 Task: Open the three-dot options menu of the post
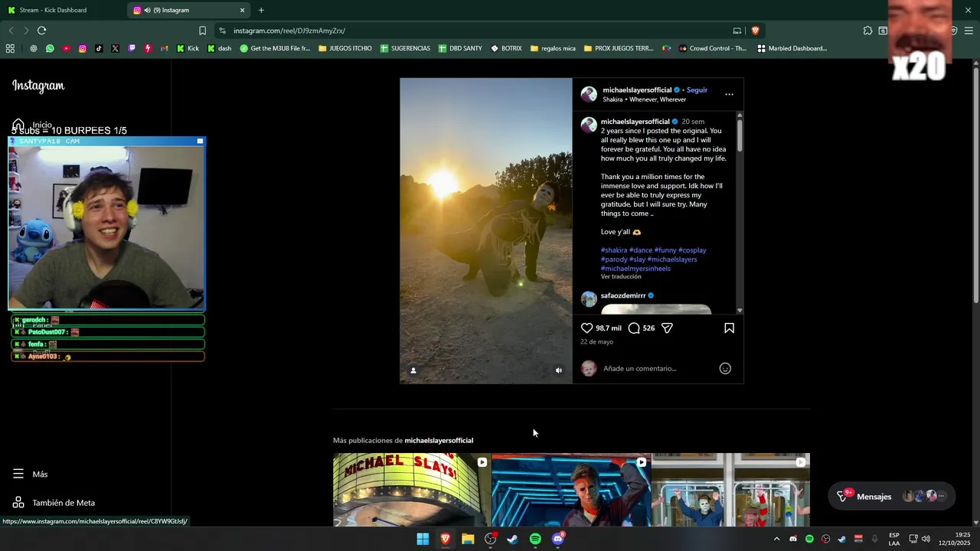coord(729,95)
